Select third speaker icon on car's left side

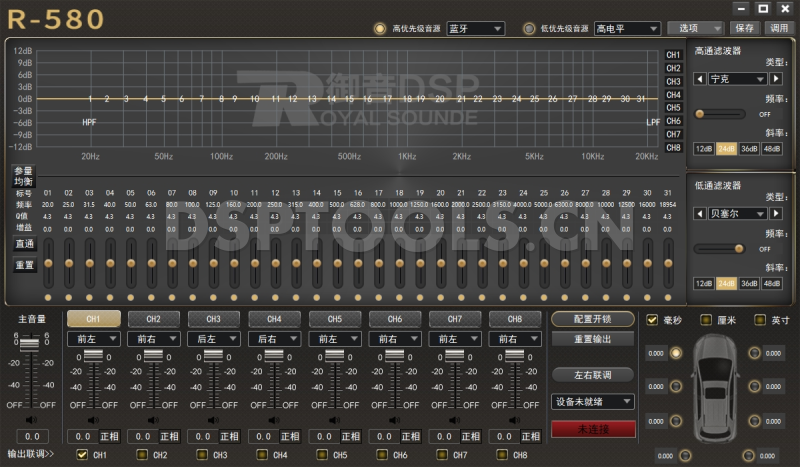676,421
